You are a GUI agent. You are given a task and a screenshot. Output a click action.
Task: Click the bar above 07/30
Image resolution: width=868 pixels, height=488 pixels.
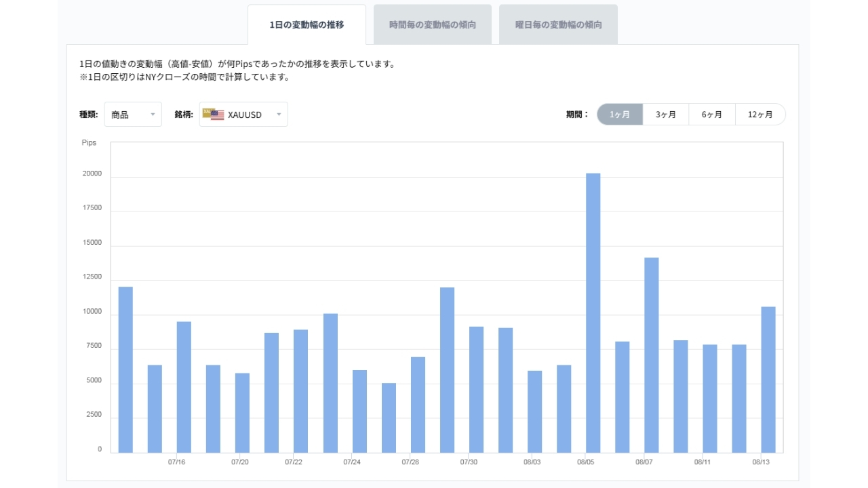(x=476, y=390)
